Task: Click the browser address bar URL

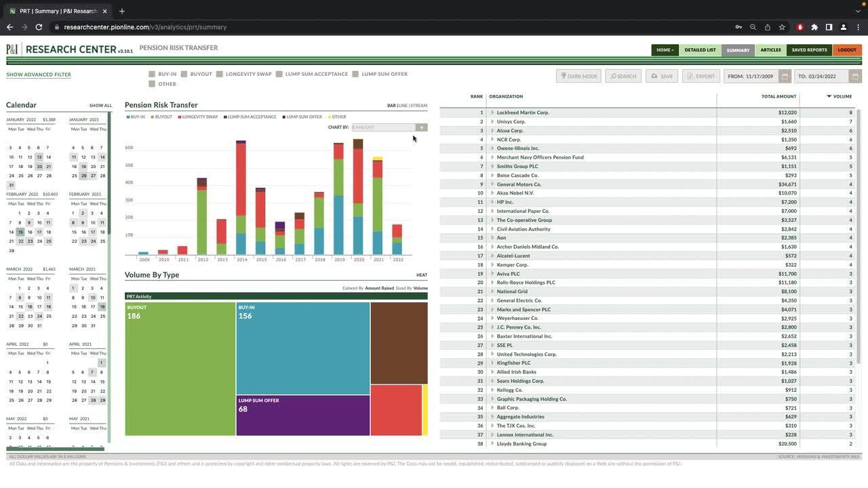Action: click(x=145, y=27)
